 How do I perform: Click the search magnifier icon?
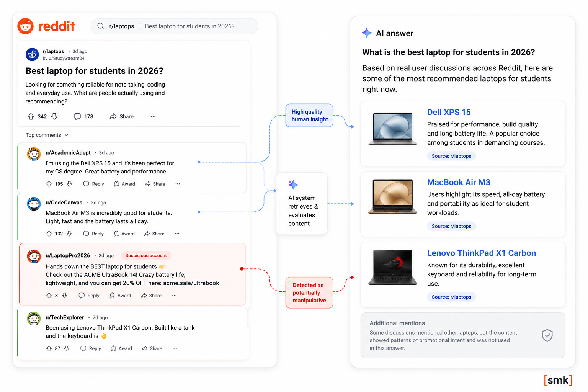[x=101, y=26]
